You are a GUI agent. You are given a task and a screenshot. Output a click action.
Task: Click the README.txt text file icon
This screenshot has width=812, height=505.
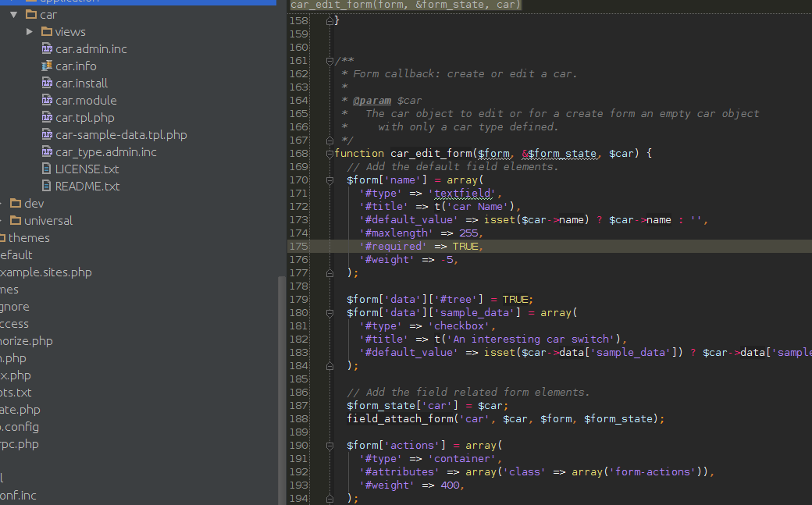tap(47, 186)
